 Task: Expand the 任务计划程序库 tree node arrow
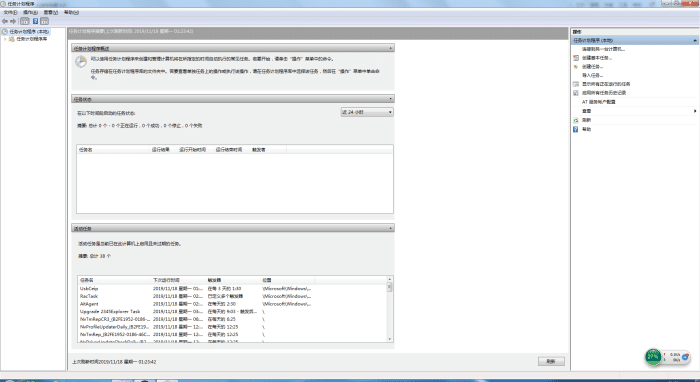(x=5, y=39)
